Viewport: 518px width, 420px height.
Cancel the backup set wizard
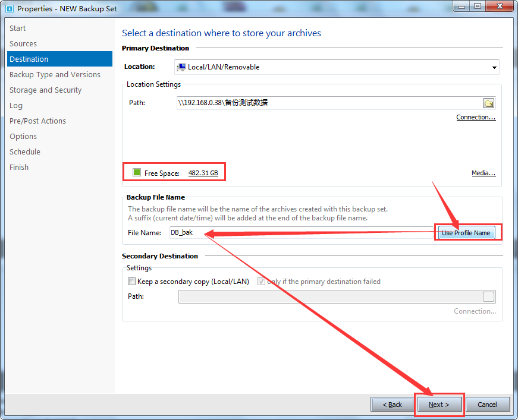coord(487,405)
